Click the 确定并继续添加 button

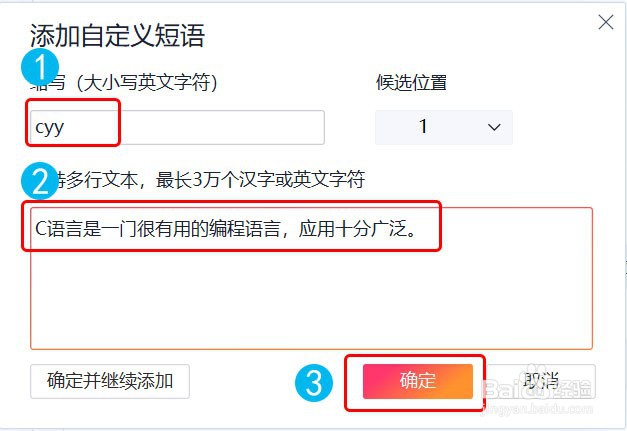tap(110, 380)
